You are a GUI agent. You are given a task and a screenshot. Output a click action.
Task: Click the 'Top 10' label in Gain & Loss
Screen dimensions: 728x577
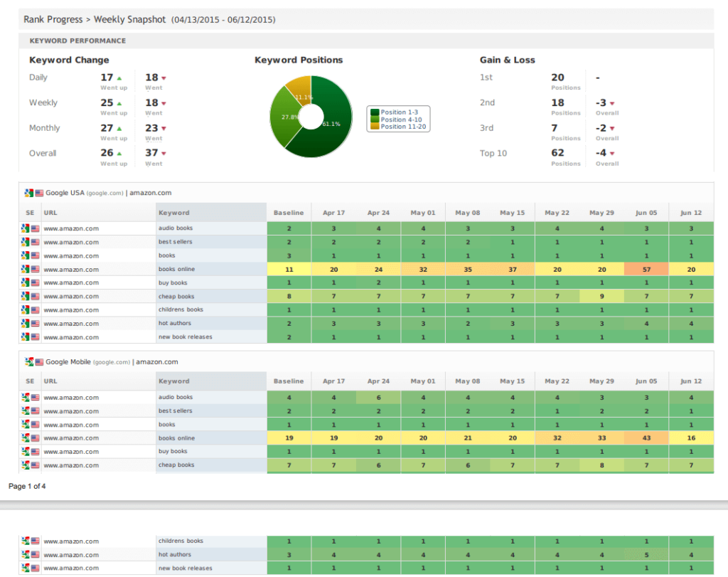493,153
